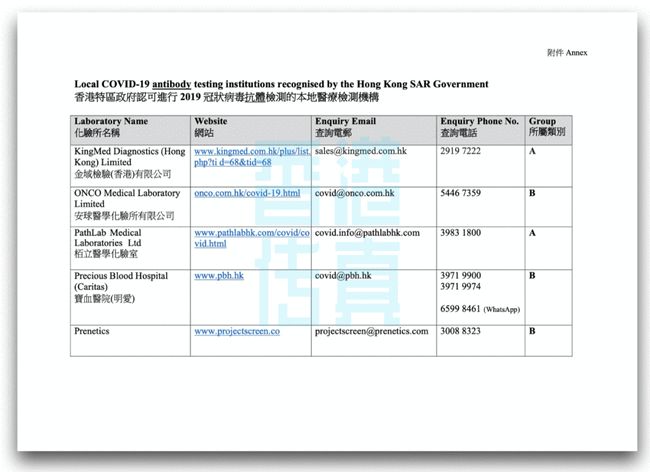Click group letter A in PathLab row

(x=532, y=233)
